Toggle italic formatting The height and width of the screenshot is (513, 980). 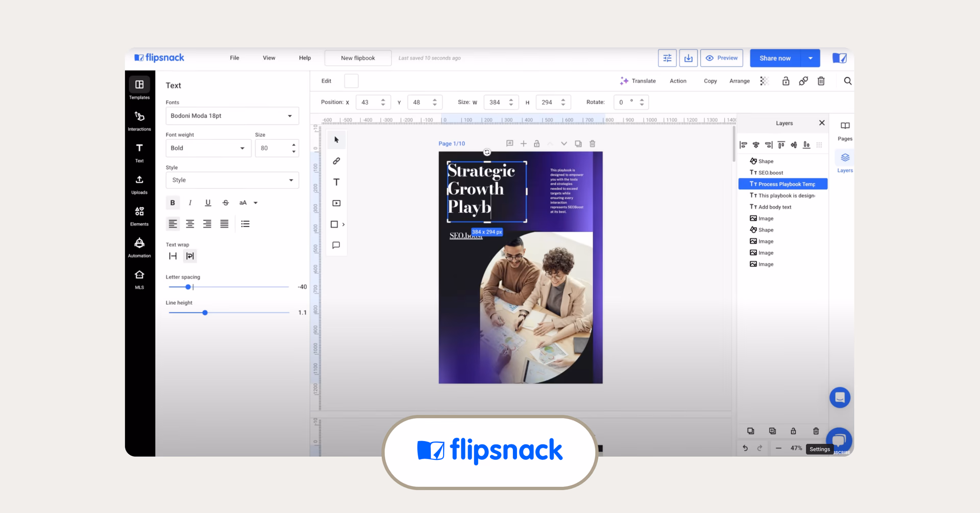coord(190,203)
